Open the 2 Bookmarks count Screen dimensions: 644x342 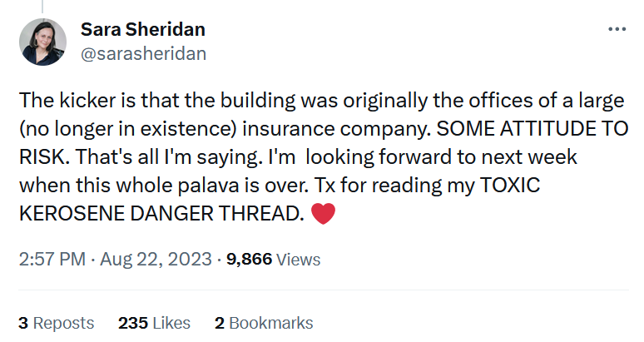(264, 323)
